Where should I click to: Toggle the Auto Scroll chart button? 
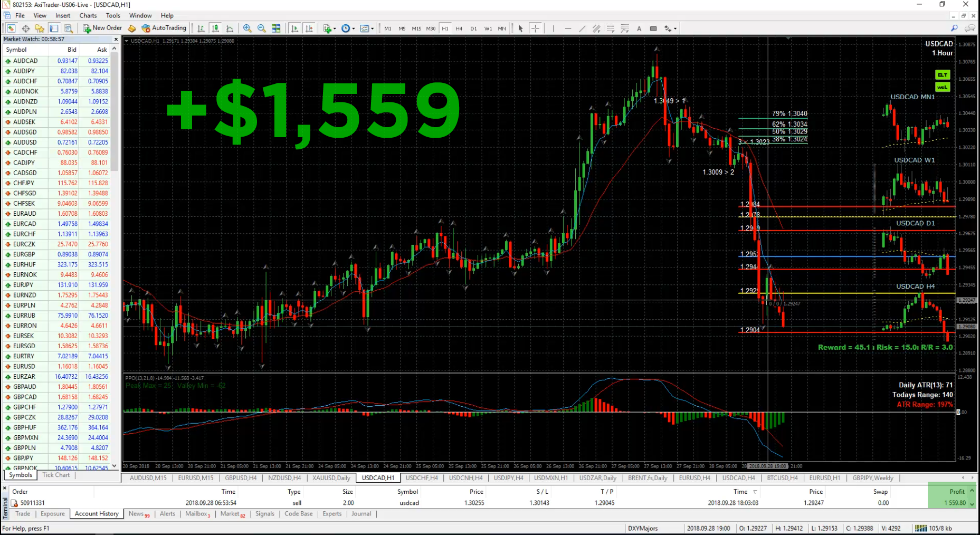click(294, 28)
